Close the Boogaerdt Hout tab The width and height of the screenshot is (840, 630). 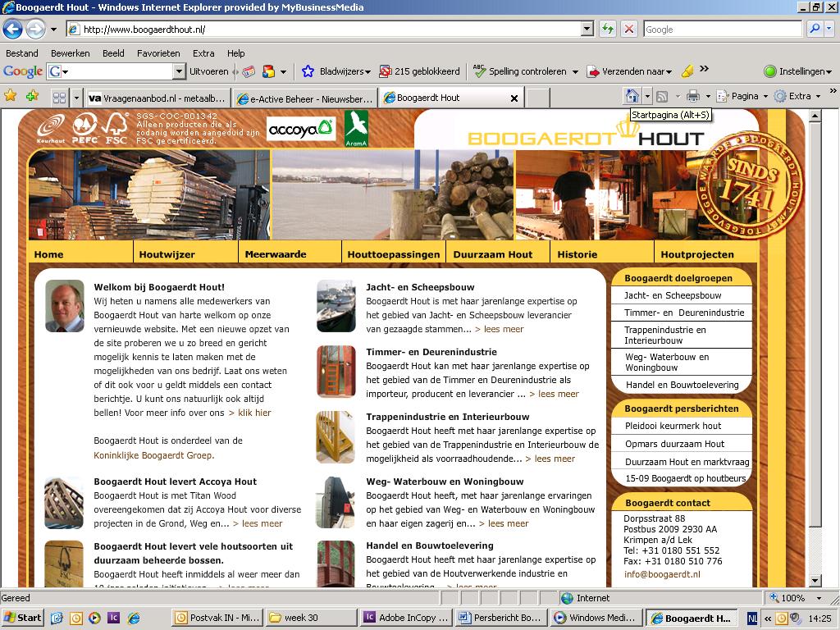514,98
